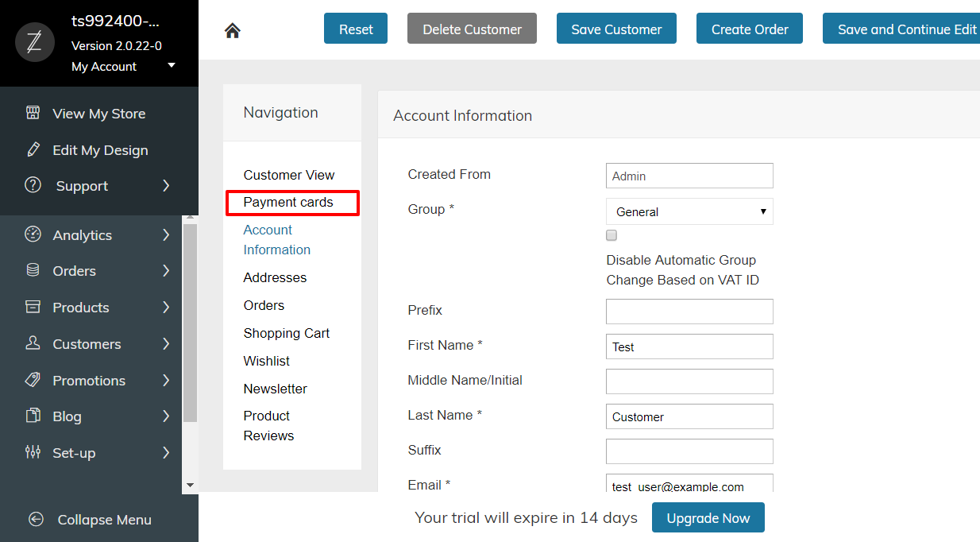Click the store logo circle icon
980x542 pixels.
point(35,42)
